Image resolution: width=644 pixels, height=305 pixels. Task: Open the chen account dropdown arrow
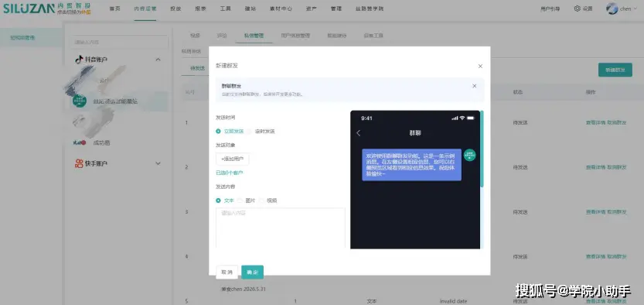click(x=635, y=9)
